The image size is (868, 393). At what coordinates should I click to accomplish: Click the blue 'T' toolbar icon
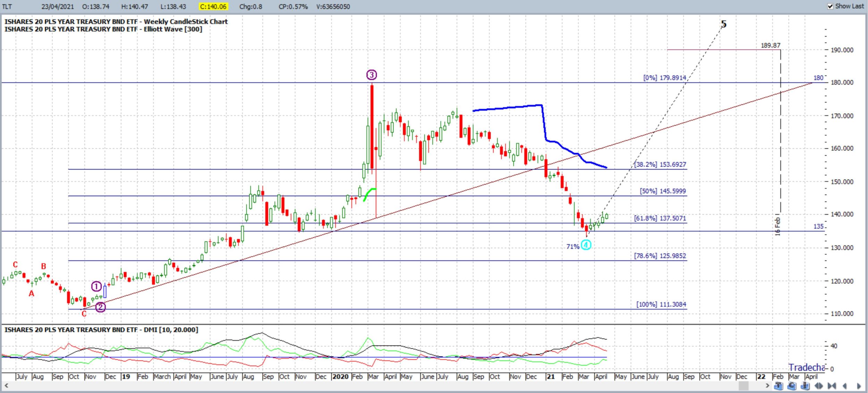coord(778,386)
